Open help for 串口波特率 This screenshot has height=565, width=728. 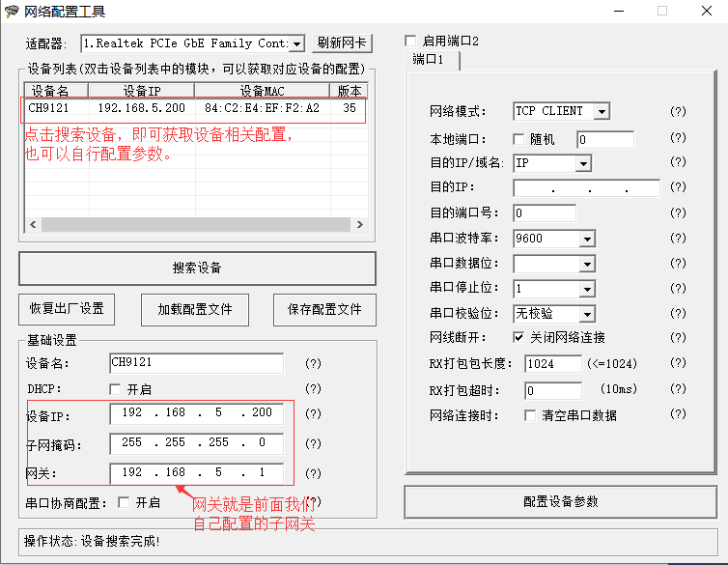pos(678,238)
